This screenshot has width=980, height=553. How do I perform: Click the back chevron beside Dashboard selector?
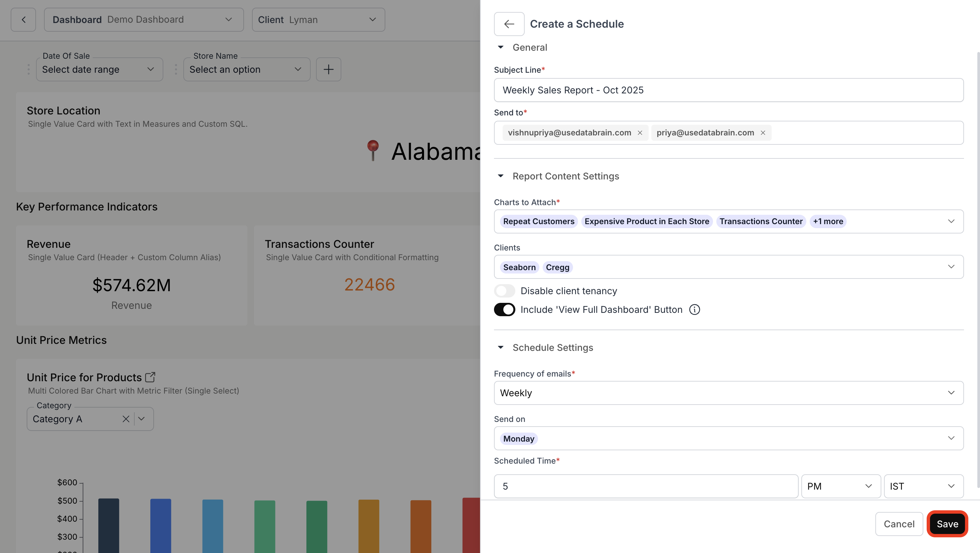pos(23,20)
